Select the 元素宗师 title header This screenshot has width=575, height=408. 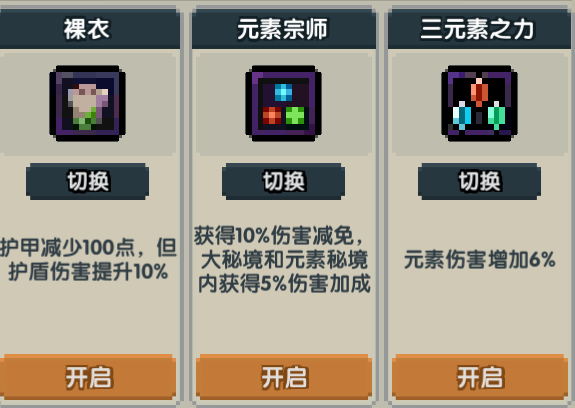[x=284, y=29]
